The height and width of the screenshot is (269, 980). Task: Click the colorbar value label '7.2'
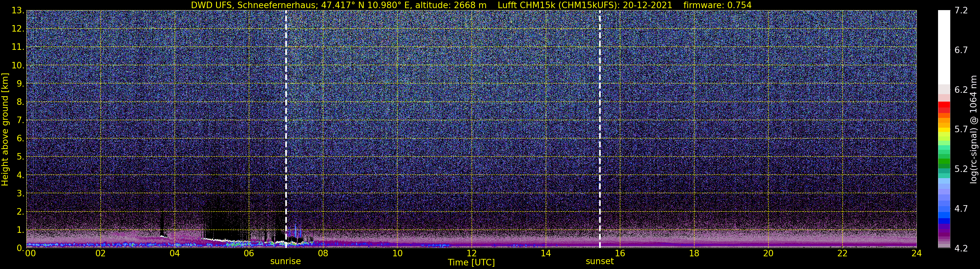click(961, 11)
